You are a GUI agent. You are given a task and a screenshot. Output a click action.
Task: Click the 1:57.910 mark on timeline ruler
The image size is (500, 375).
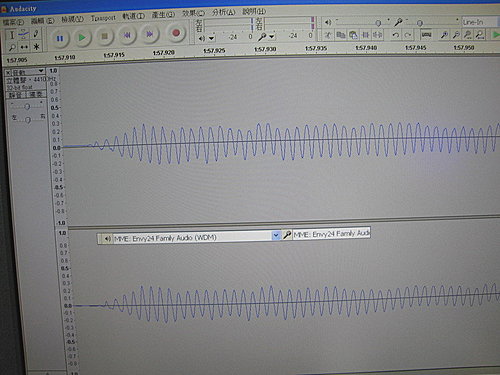65,57
